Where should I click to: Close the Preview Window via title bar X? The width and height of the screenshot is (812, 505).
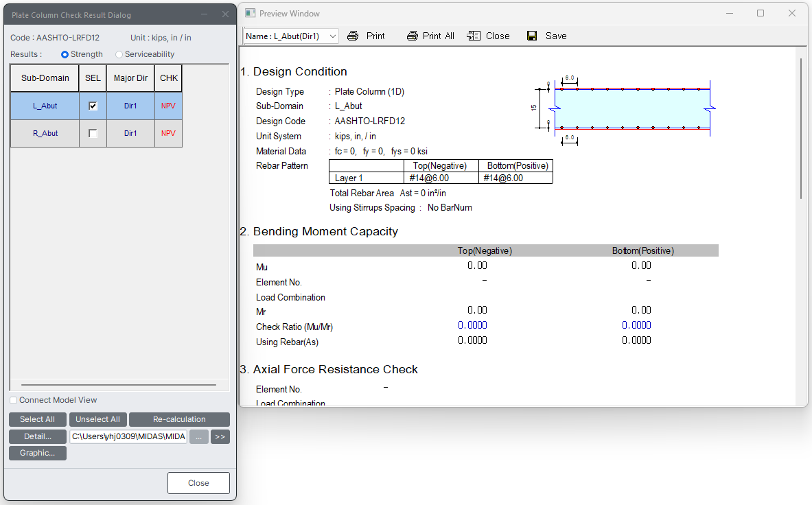click(x=792, y=13)
